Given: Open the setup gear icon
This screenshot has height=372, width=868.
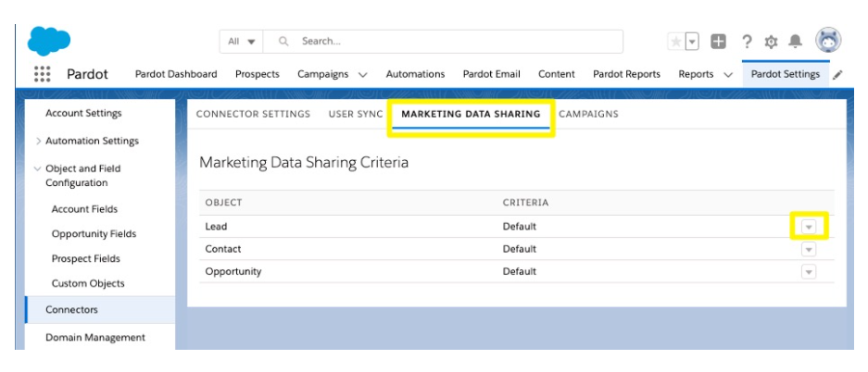Looking at the screenshot, I should (x=771, y=42).
